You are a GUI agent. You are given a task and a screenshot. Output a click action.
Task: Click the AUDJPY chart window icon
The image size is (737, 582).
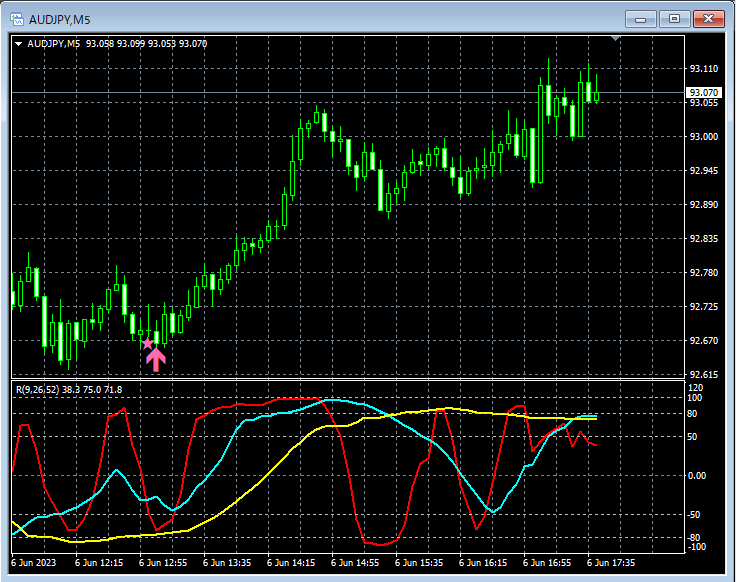click(17, 19)
